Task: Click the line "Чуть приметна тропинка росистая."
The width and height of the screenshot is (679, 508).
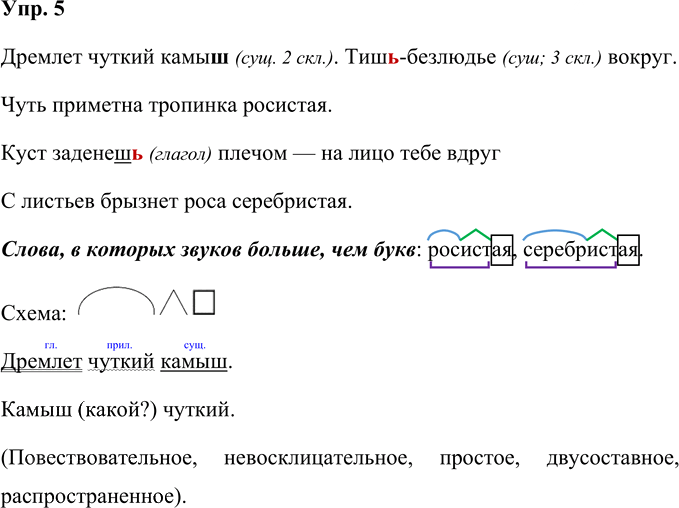Action: tap(166, 106)
